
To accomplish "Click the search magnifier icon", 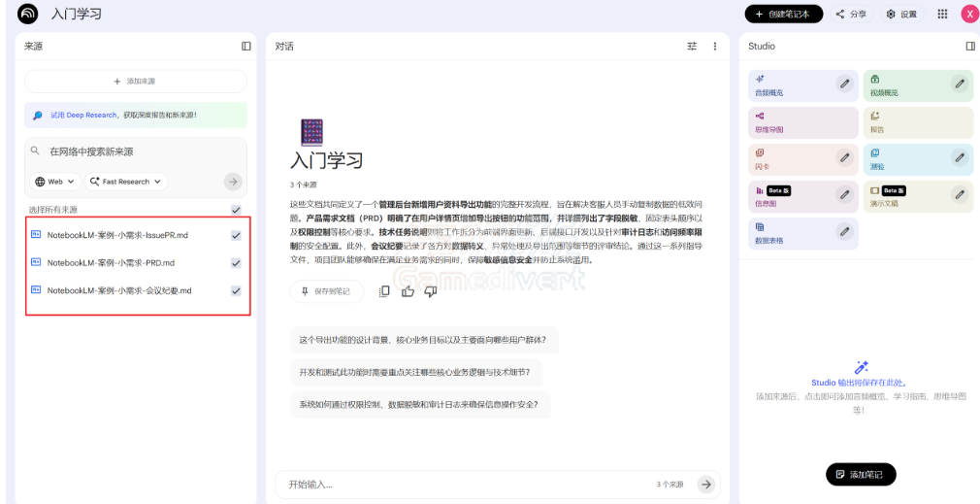I will (x=36, y=151).
